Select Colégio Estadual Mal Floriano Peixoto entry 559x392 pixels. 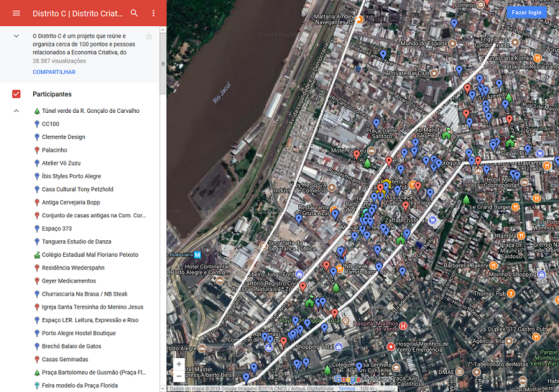click(91, 255)
